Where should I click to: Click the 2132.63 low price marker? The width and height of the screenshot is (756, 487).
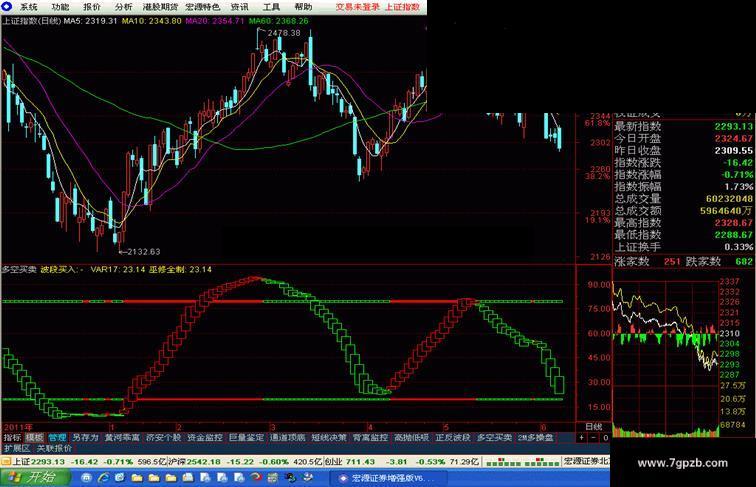[143, 251]
